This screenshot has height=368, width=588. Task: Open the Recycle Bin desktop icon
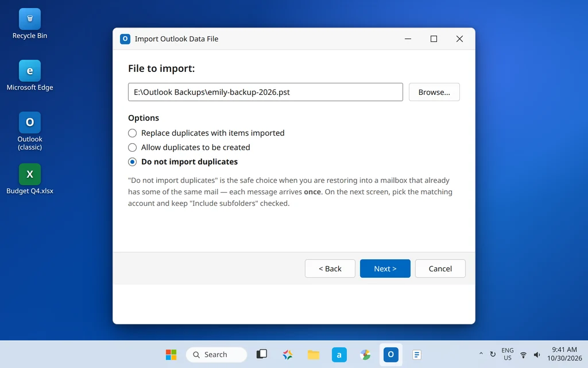coord(30,24)
